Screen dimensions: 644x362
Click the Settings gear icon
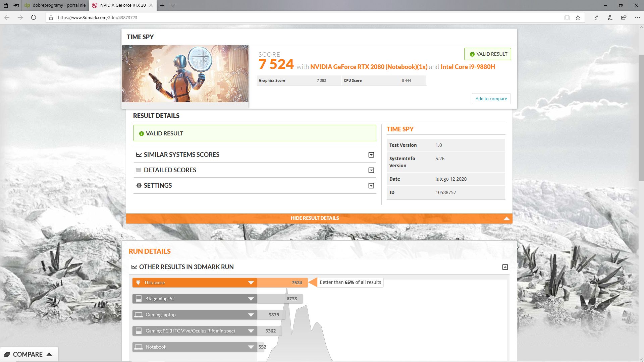(x=139, y=185)
